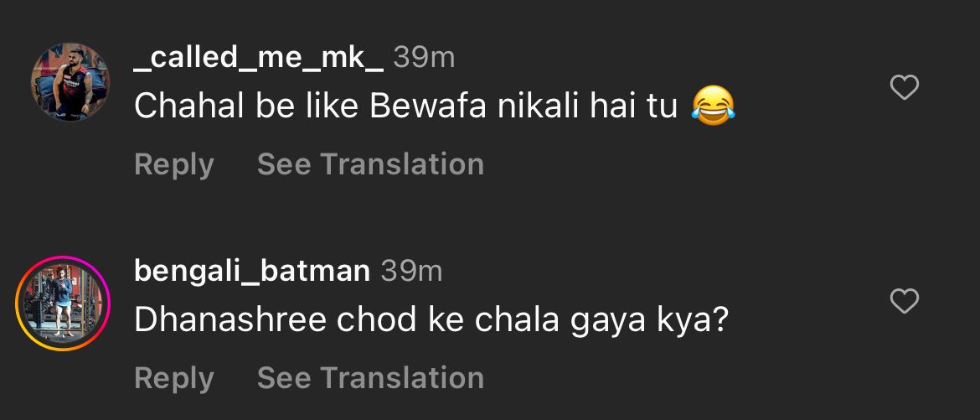Like the comment by bengali_batman

[904, 301]
